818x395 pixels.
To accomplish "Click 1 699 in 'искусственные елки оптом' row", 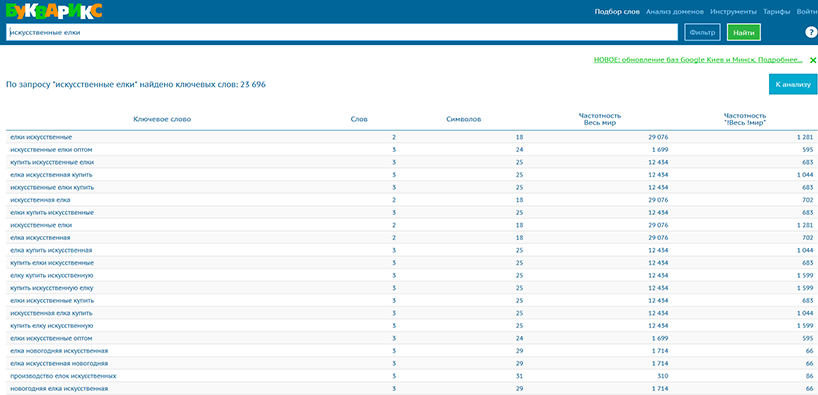I will (659, 149).
